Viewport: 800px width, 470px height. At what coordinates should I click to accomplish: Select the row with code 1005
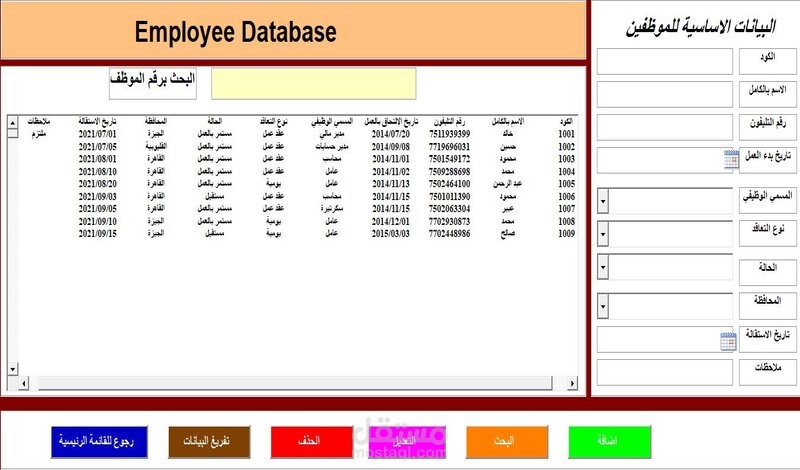[x=297, y=184]
